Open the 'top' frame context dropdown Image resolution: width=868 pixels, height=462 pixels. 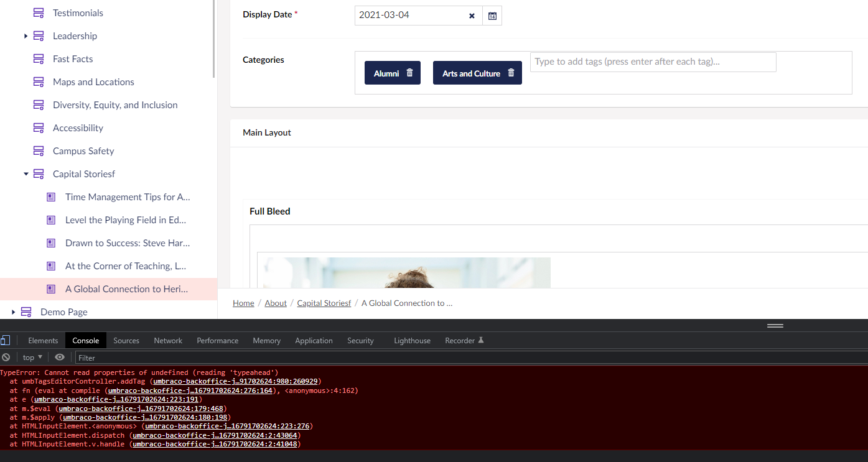point(31,357)
